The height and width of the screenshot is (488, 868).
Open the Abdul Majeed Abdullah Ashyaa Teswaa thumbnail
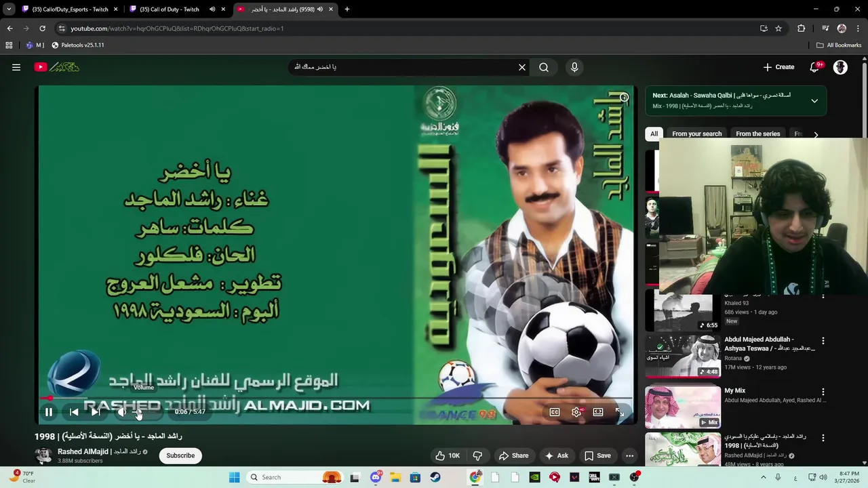pyautogui.click(x=683, y=356)
